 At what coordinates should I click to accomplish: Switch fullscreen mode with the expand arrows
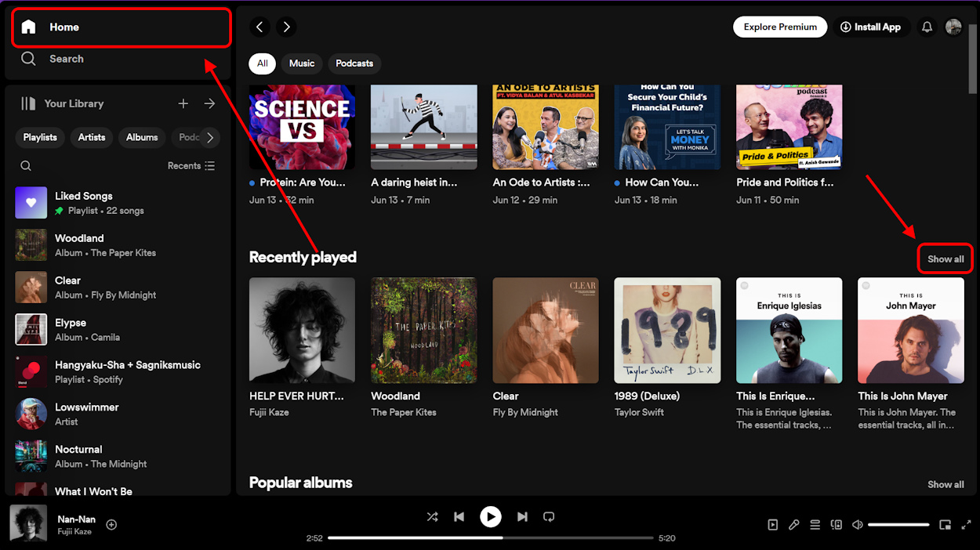click(966, 524)
